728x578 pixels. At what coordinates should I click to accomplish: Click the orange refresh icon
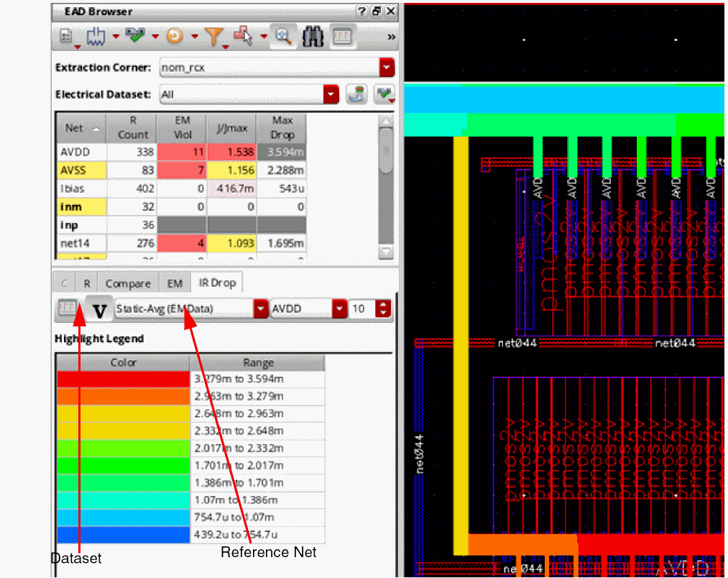point(175,36)
